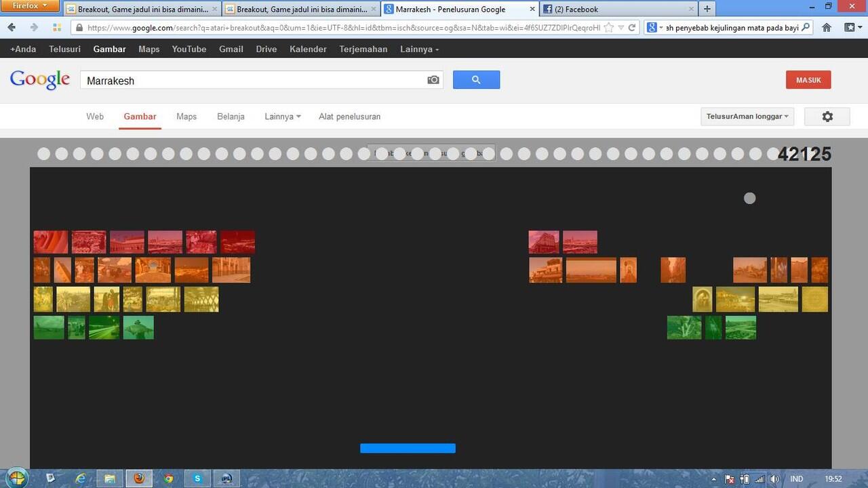Open search engine selector in Firefox search box
Viewport: 868px width, 488px height.
coord(654,28)
